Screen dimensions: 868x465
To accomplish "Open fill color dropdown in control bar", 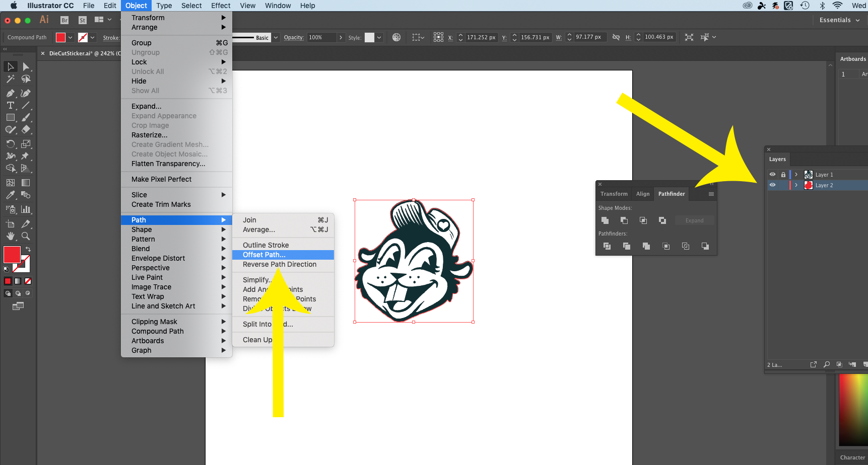I will (x=70, y=38).
